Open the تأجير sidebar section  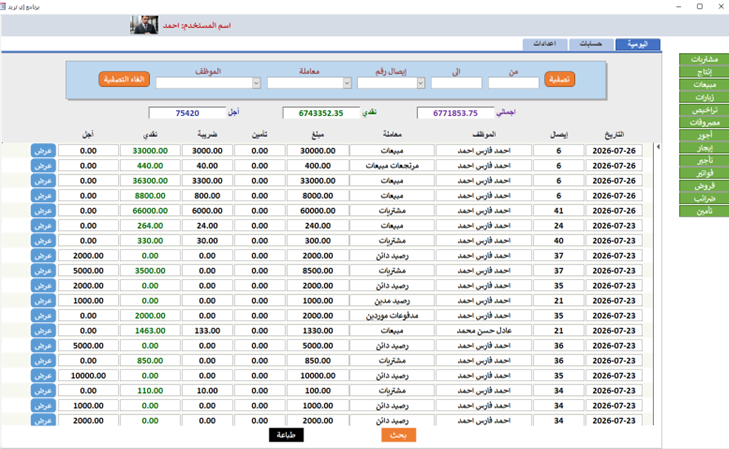[704, 160]
